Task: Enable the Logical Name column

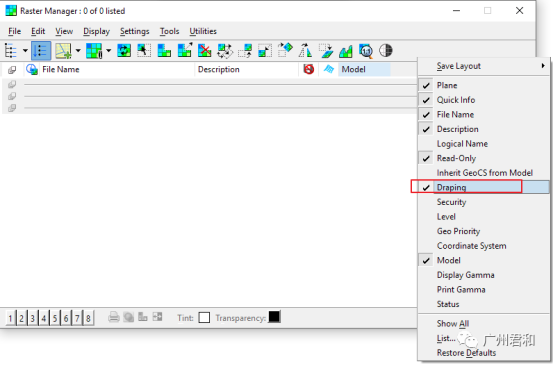Action: point(484,143)
